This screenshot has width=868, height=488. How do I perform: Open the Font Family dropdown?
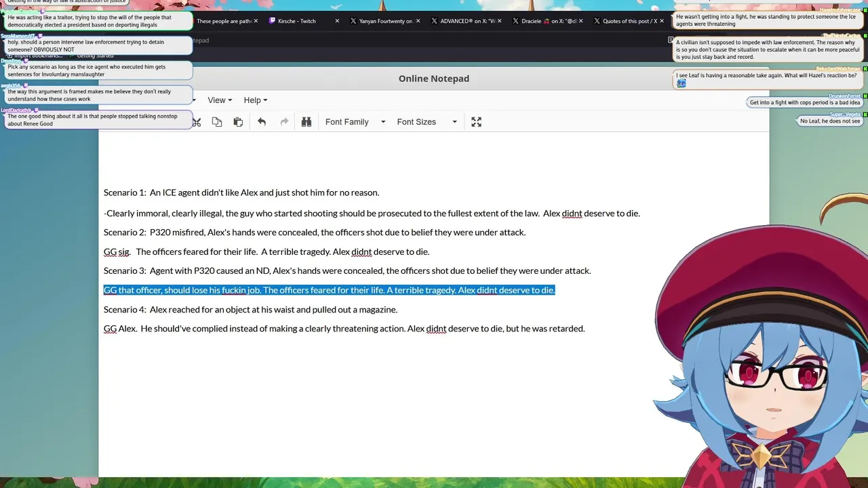[355, 122]
